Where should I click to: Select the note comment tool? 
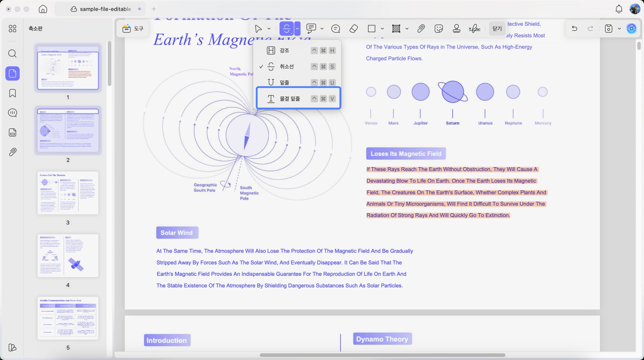336,29
